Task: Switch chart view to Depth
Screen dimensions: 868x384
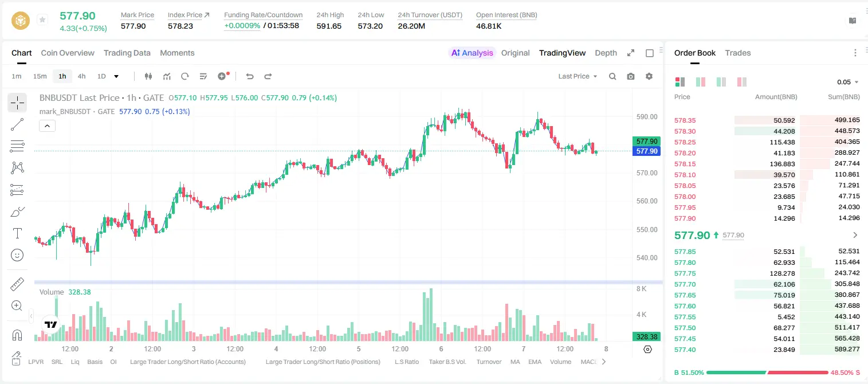Action: [606, 53]
